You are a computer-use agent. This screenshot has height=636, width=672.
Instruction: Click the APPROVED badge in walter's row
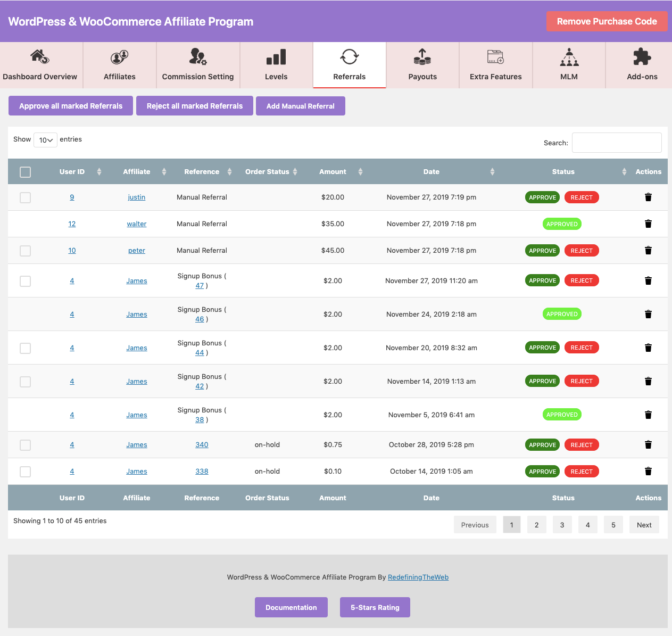tap(562, 224)
